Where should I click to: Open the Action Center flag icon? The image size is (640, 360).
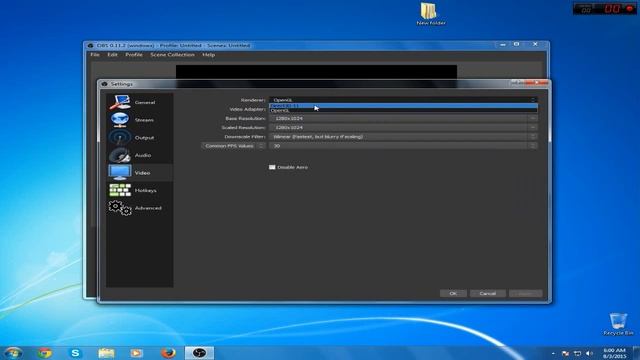[x=565, y=353]
